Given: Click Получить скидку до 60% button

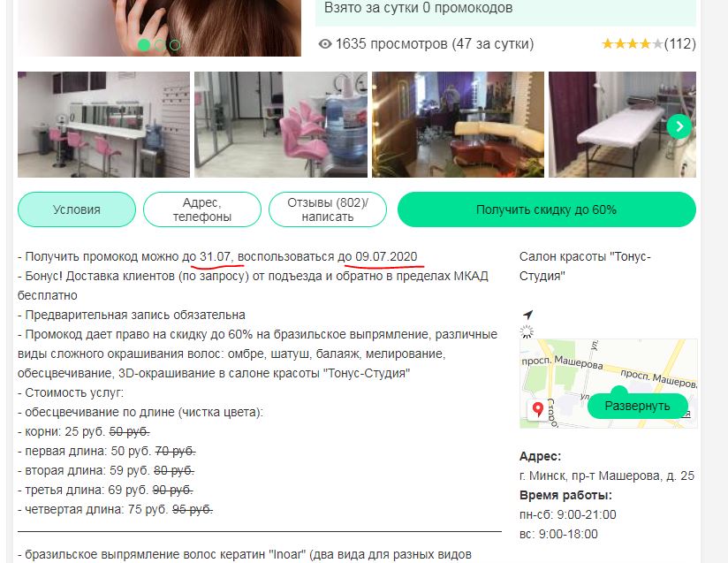Looking at the screenshot, I should pos(547,209).
